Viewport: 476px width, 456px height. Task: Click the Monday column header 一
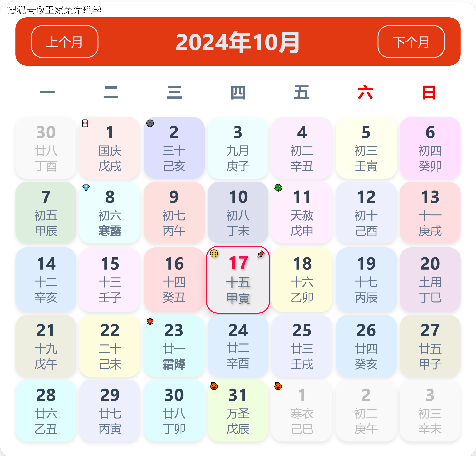pos(47,92)
